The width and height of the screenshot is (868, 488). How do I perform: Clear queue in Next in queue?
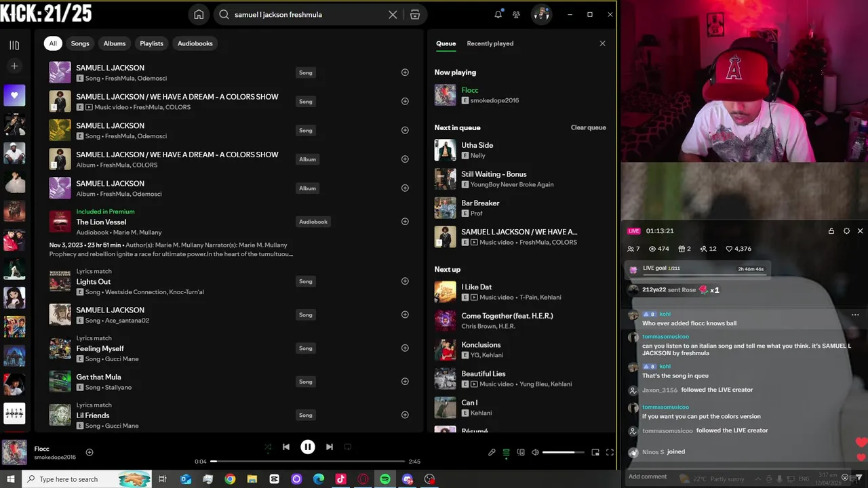tap(588, 127)
